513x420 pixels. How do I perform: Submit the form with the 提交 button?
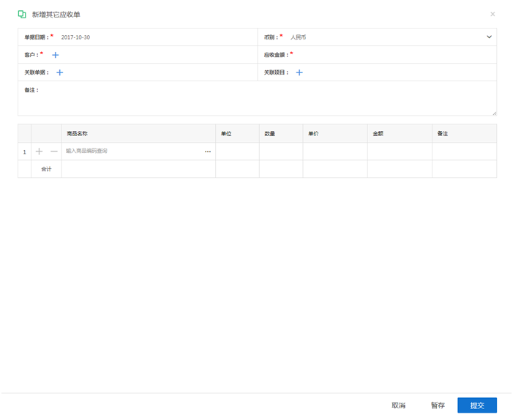tap(477, 405)
